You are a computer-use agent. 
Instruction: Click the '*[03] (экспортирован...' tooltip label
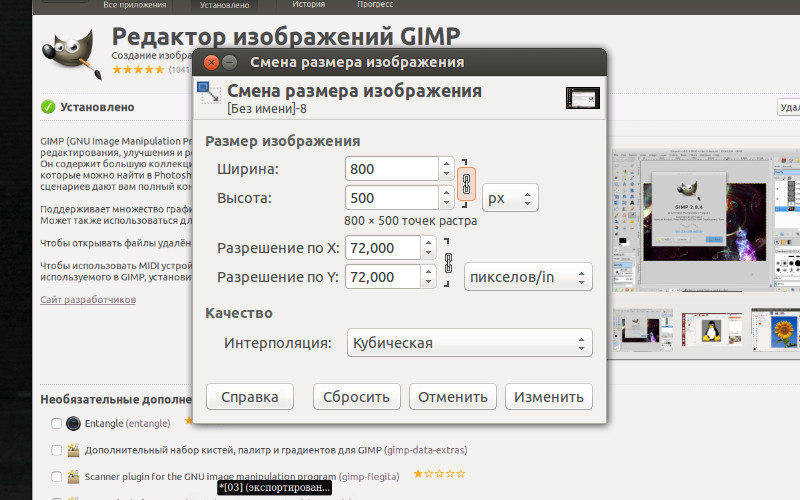274,487
